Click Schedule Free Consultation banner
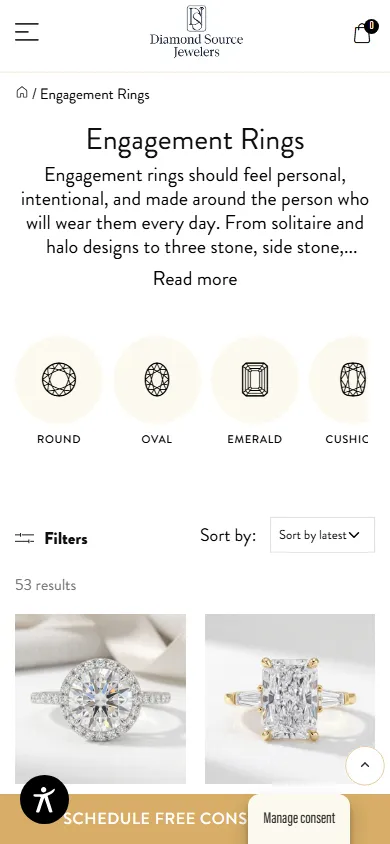Screen dimensions: 390x844 (x=155, y=819)
